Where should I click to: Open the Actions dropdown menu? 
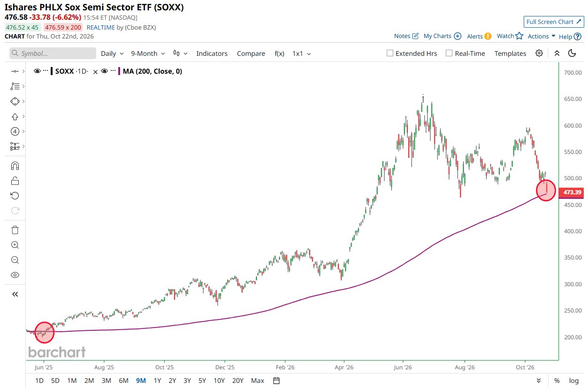pos(542,36)
